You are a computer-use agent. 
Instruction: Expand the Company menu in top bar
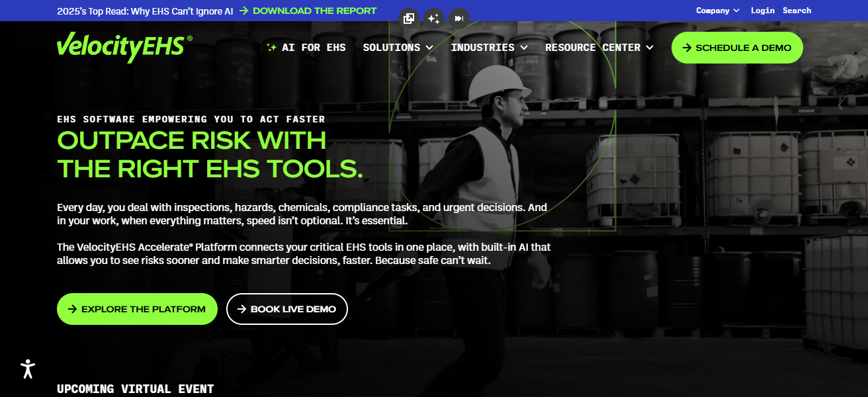pos(717,11)
